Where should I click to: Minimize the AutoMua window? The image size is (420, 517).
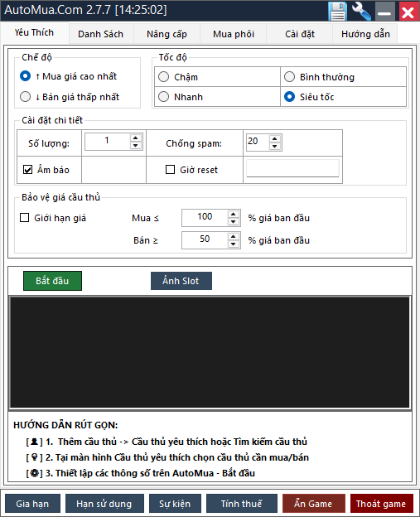(x=384, y=12)
